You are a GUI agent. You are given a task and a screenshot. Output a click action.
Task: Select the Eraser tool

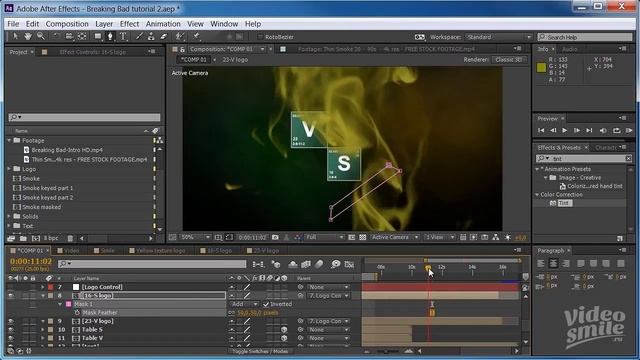coord(164,36)
